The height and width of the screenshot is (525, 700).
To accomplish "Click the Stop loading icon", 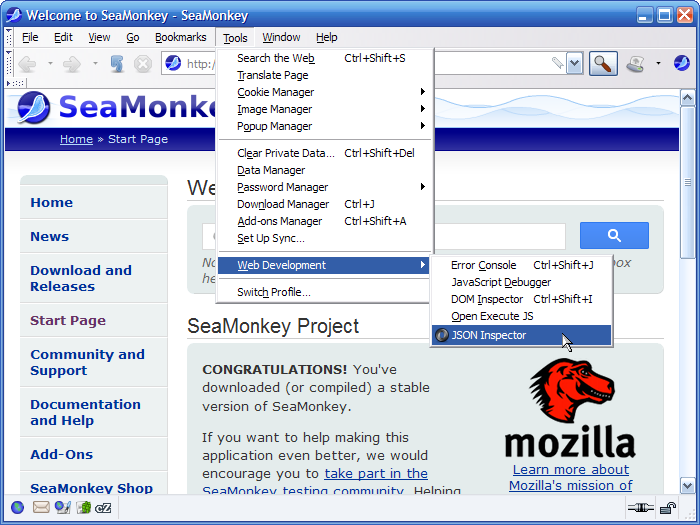I will pyautogui.click(x=143, y=64).
